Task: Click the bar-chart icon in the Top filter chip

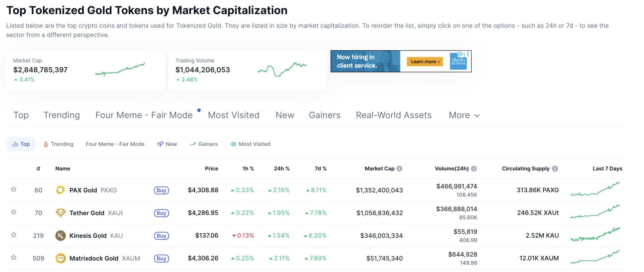Action: coord(15,144)
